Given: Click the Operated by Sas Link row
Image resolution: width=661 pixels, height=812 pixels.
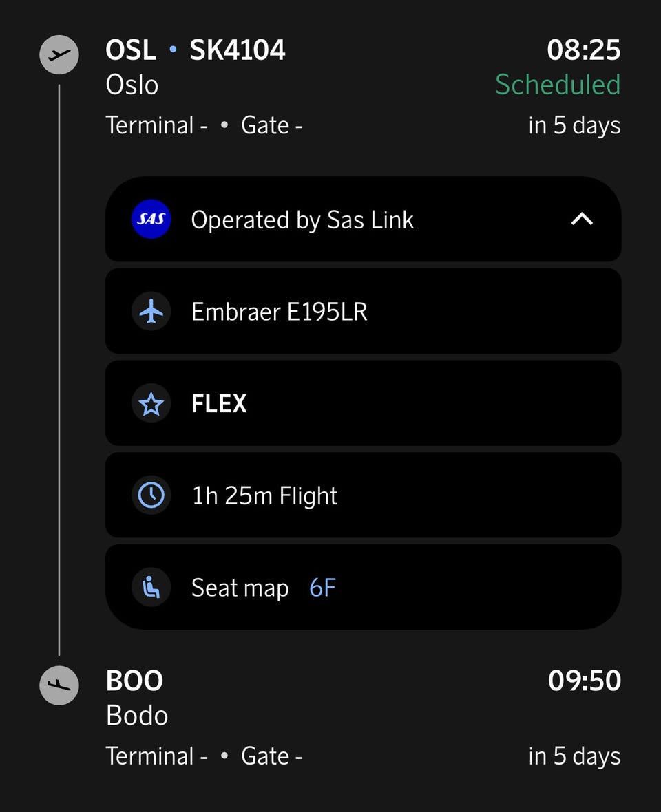Looking at the screenshot, I should 363,219.
